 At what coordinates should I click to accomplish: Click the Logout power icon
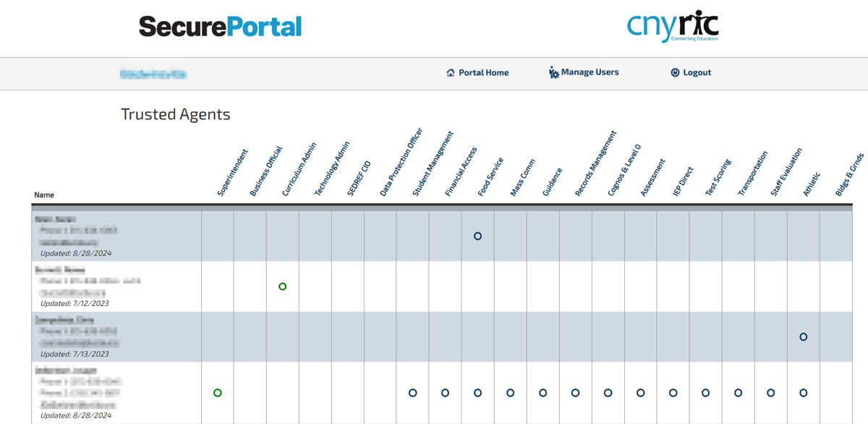[675, 73]
